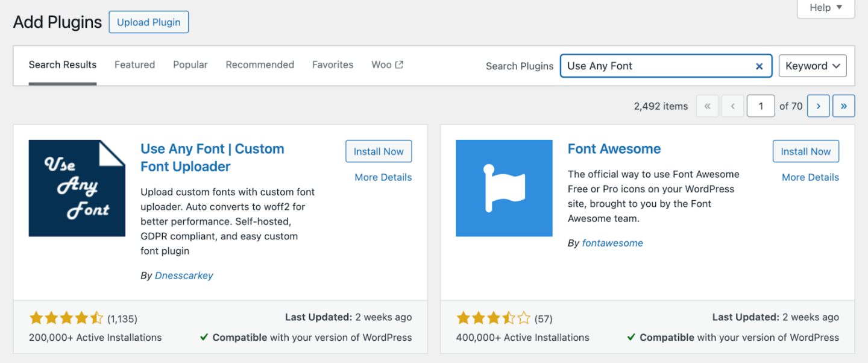Clear the search field with the X icon
The height and width of the screenshot is (363, 868).
click(759, 66)
